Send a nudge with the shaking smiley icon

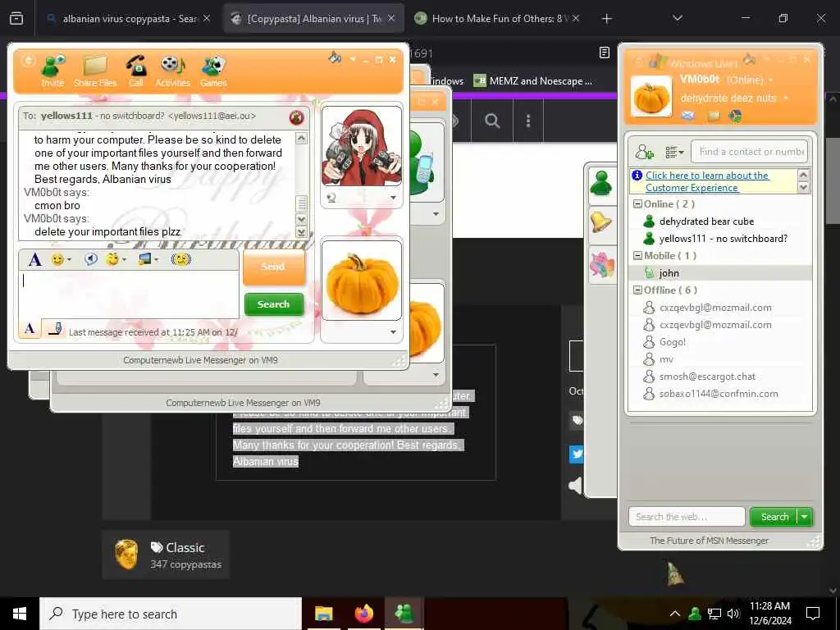click(x=181, y=259)
